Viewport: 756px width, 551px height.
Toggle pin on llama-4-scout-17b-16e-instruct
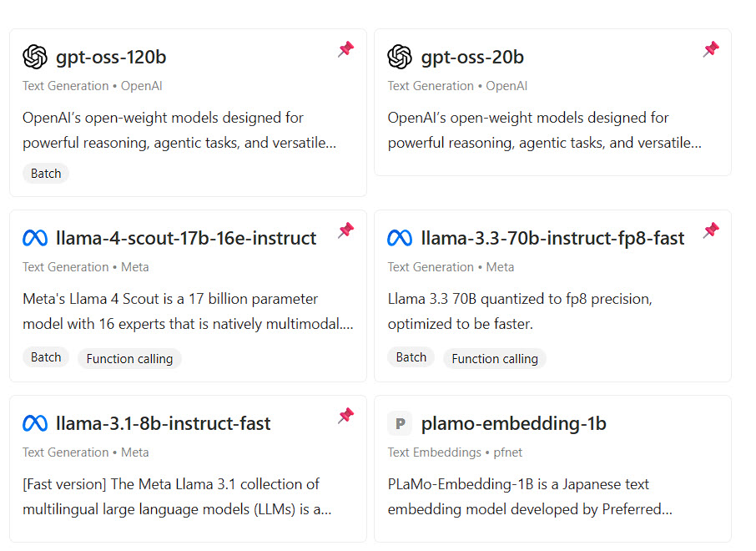[345, 230]
